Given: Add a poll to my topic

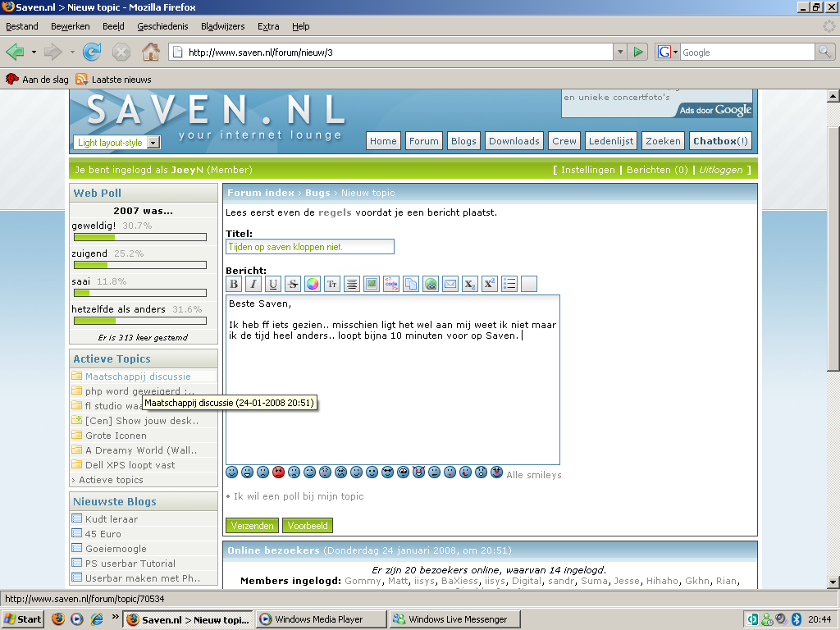Looking at the screenshot, I should pyautogui.click(x=299, y=496).
